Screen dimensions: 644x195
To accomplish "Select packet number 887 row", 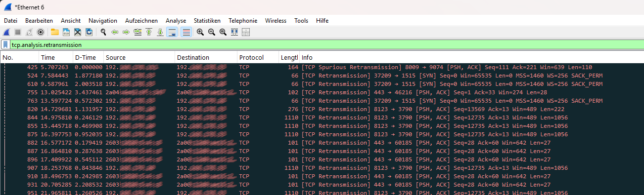I will 322,151.
